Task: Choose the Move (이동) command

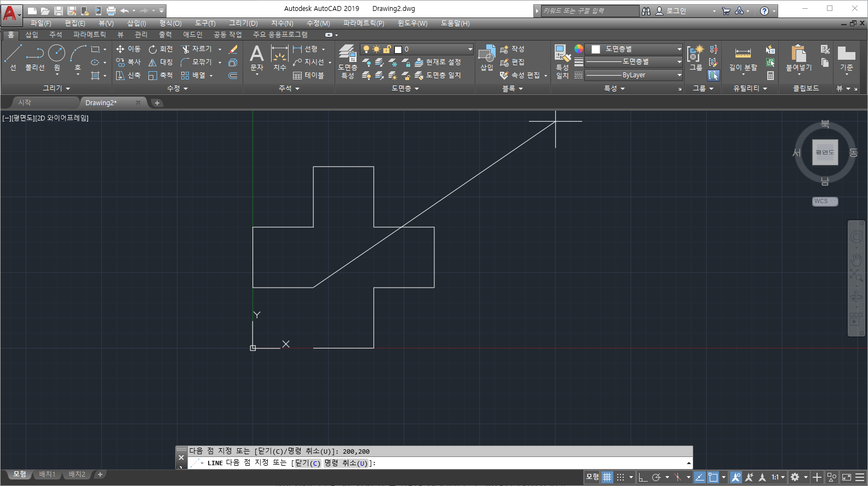Action: pyautogui.click(x=128, y=49)
